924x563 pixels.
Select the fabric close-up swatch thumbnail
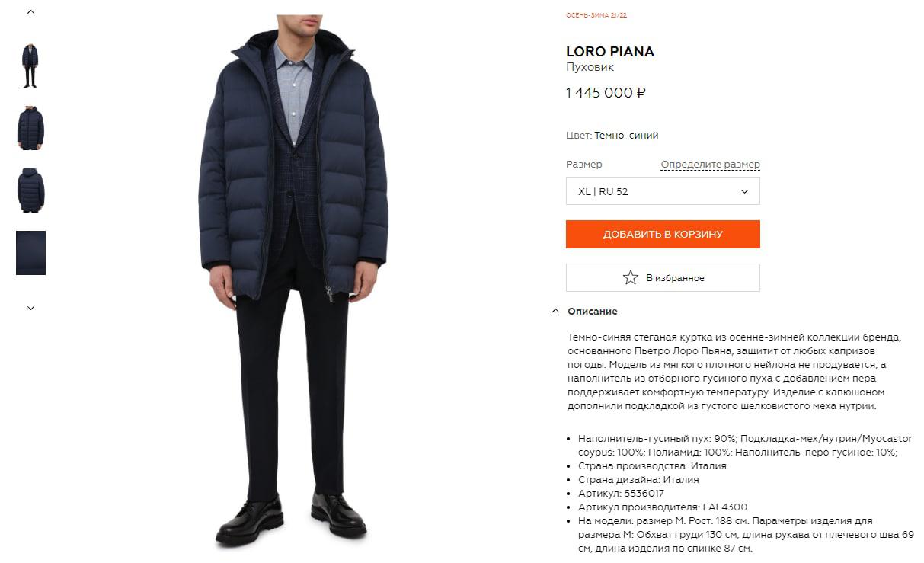30,253
